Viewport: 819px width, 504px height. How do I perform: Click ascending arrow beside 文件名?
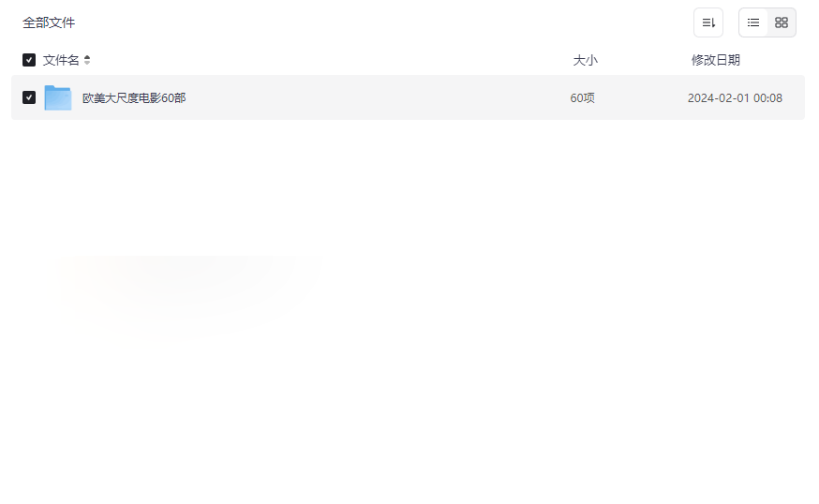87,57
